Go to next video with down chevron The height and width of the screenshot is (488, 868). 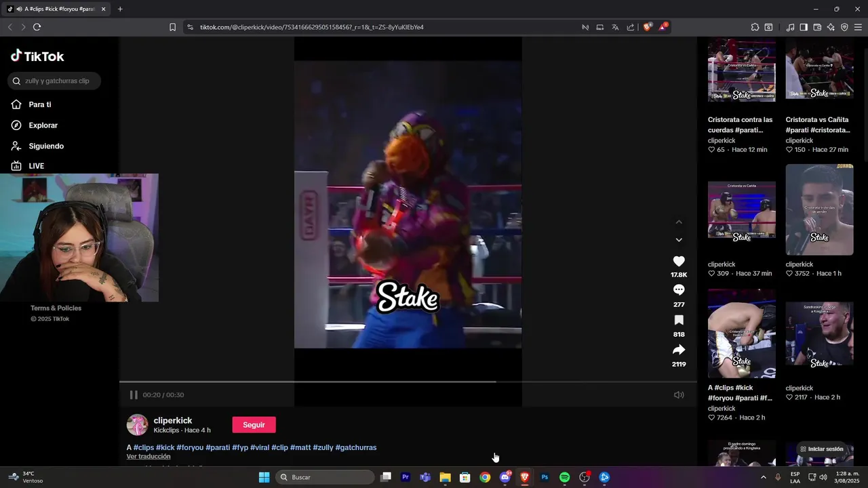pyautogui.click(x=679, y=240)
